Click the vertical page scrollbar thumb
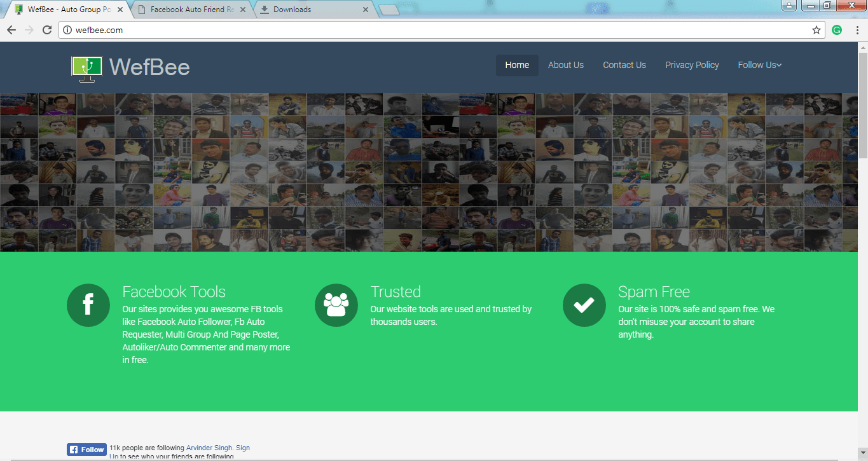This screenshot has width=868, height=461. click(863, 105)
